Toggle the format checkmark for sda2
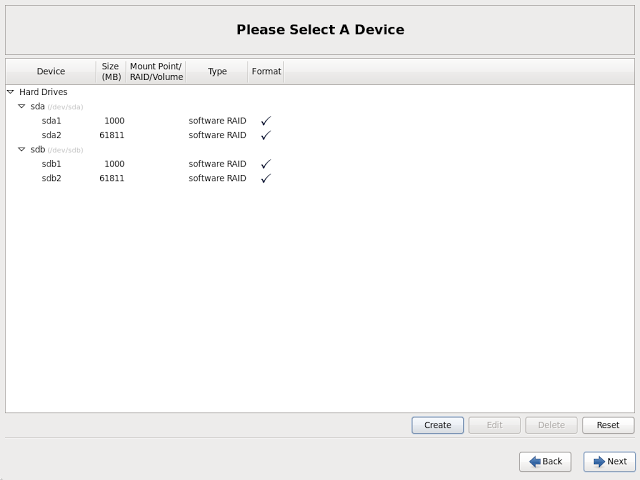Screen dimensions: 640x480 (x=266, y=135)
